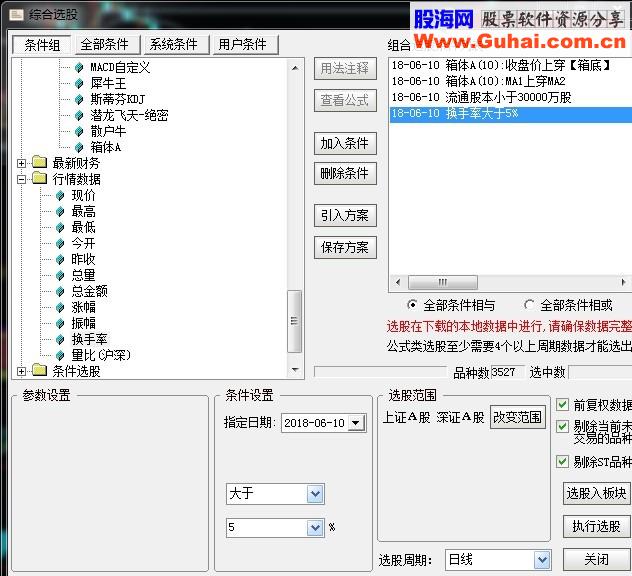The height and width of the screenshot is (576, 632).
Task: Click the 最低 item icon
Action: tap(60, 227)
